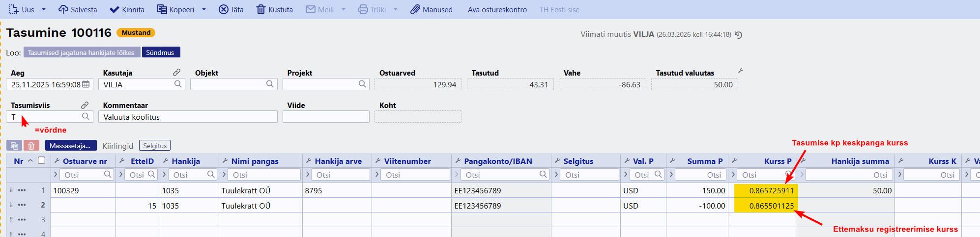
Task: Click the link icon beside Tasumisviis label
Action: (85, 105)
